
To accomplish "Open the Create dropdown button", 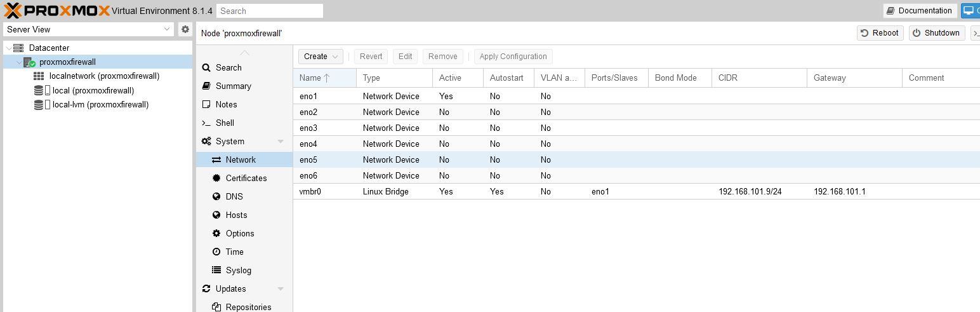I will (x=321, y=57).
